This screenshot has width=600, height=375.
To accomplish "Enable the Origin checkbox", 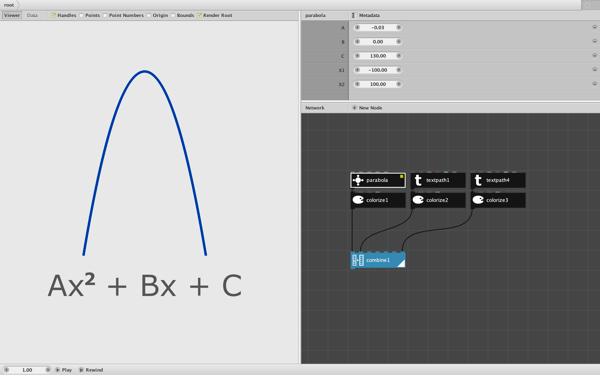I will 148,15.
